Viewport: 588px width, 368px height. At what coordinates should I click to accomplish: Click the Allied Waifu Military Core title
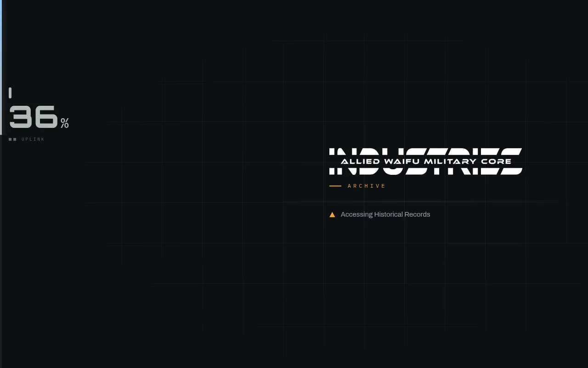coord(426,161)
